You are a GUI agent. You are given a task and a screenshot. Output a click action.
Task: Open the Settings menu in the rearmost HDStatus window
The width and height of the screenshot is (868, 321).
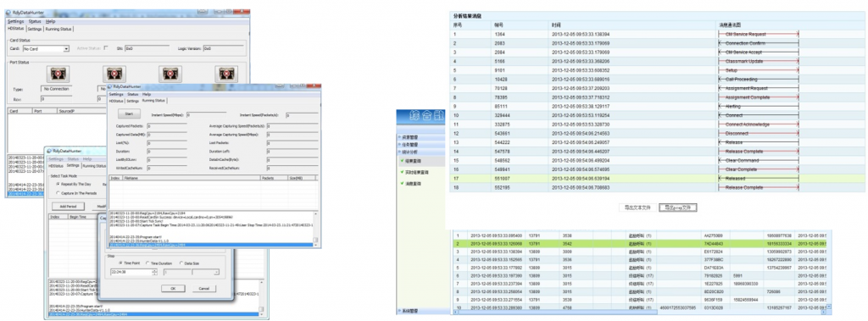click(x=15, y=21)
